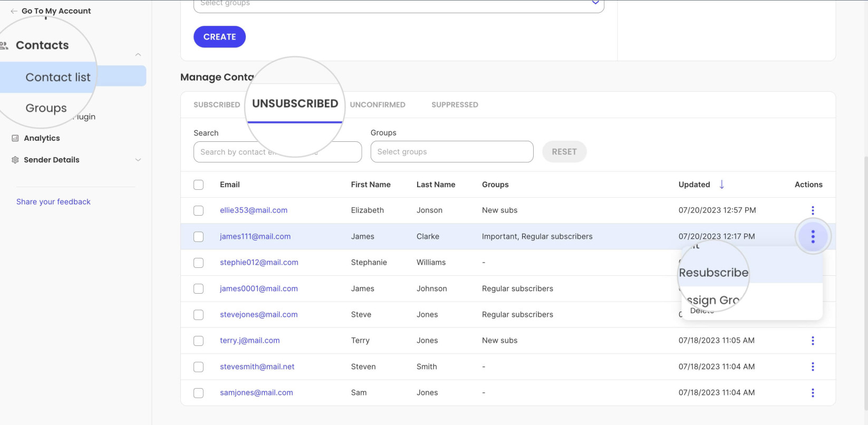Click the Contacts people icon in sidebar
This screenshot has height=425, width=868.
(4, 45)
